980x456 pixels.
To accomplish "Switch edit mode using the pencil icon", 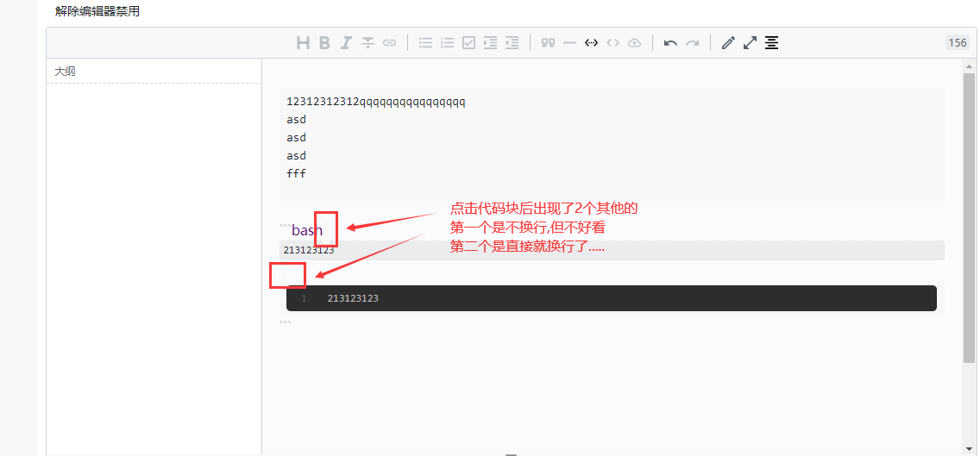I will (x=728, y=42).
